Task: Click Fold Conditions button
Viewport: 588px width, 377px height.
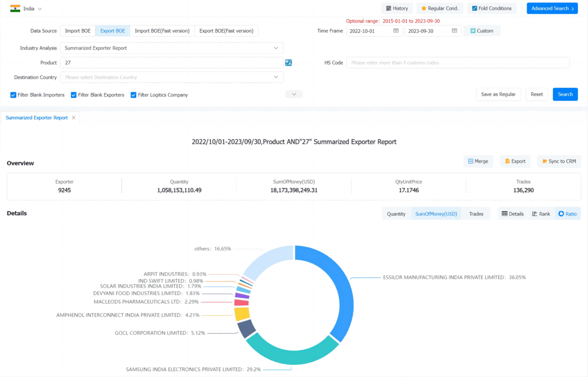Action: tap(492, 8)
